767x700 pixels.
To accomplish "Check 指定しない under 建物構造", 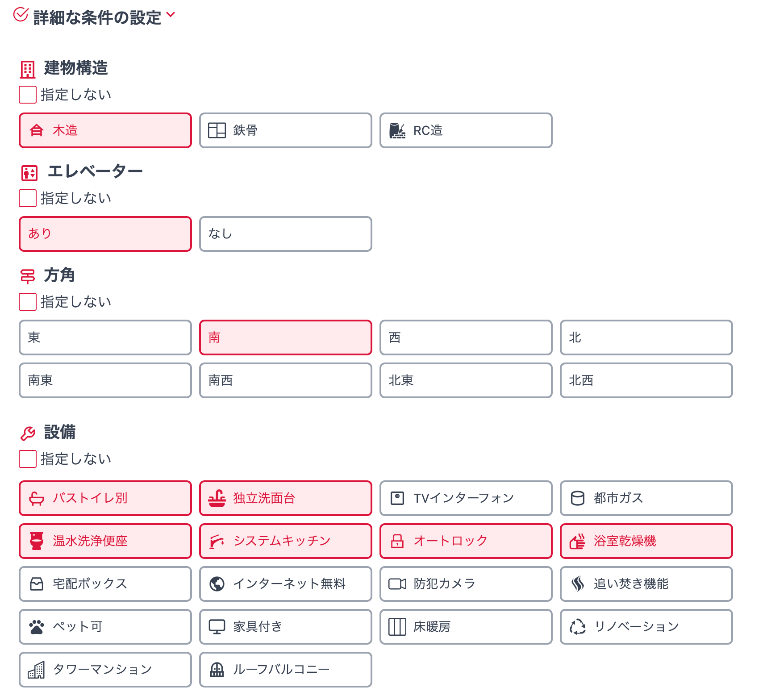I will click(x=28, y=95).
